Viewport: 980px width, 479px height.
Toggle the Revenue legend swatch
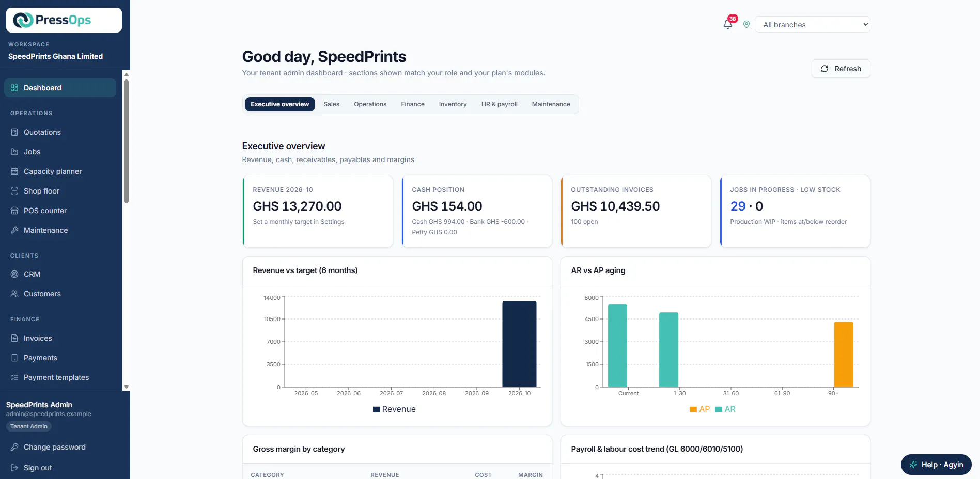(377, 409)
